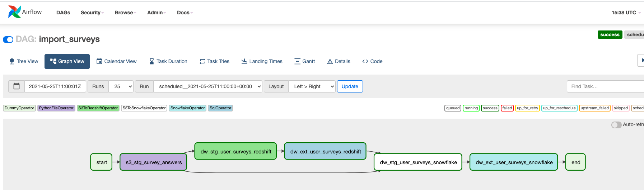This screenshot has height=190, width=644.
Task: Open the 15:38 UTC timezone dropdown
Action: click(x=626, y=13)
